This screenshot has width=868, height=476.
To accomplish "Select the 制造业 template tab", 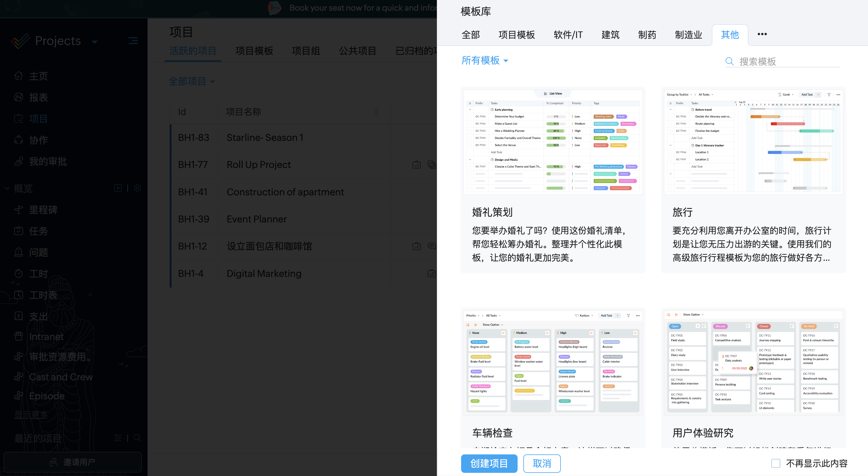I will coord(688,35).
